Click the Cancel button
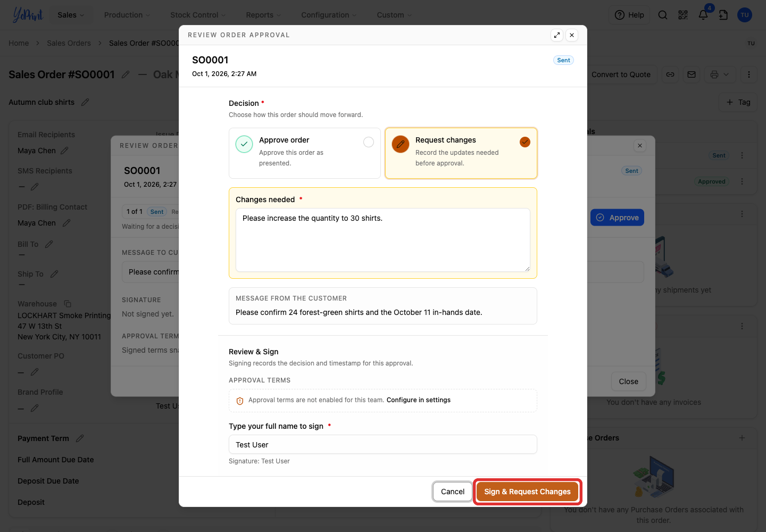The width and height of the screenshot is (766, 532). point(453,492)
